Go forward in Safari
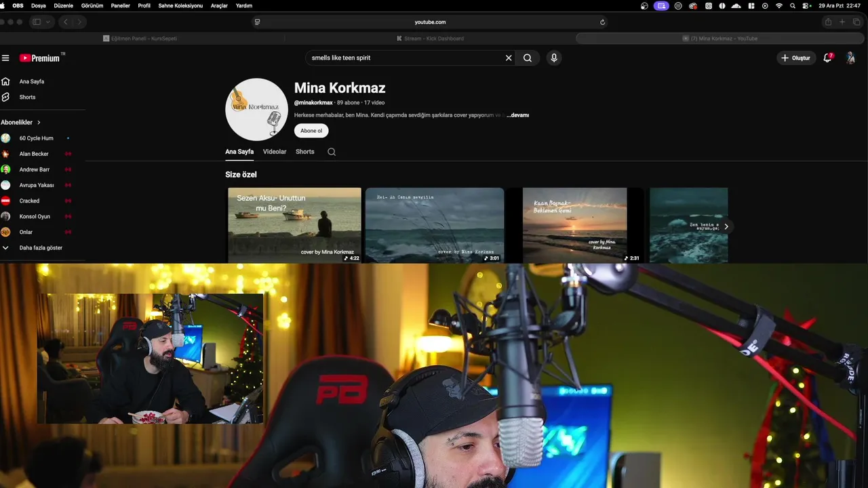Viewport: 868px width, 488px height. pos(79,22)
